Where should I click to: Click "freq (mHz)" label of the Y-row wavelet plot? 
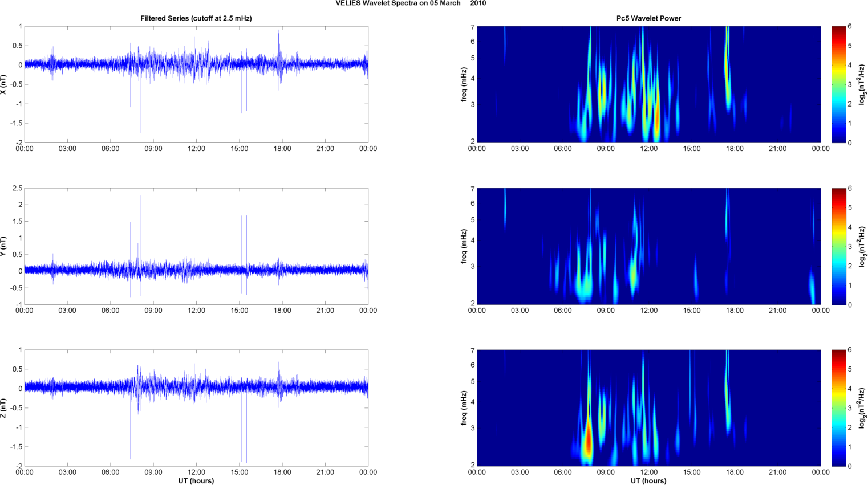[x=464, y=246]
